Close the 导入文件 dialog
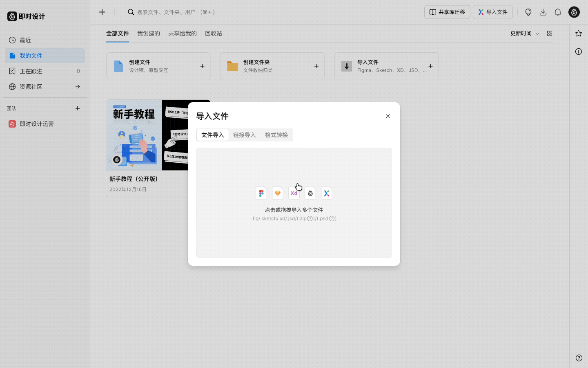This screenshot has height=368, width=588. [388, 116]
